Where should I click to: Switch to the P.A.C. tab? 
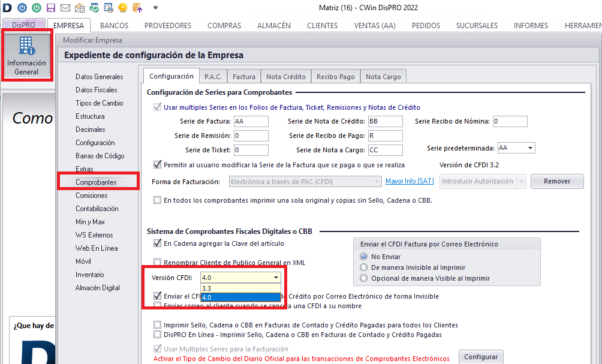pos(213,76)
